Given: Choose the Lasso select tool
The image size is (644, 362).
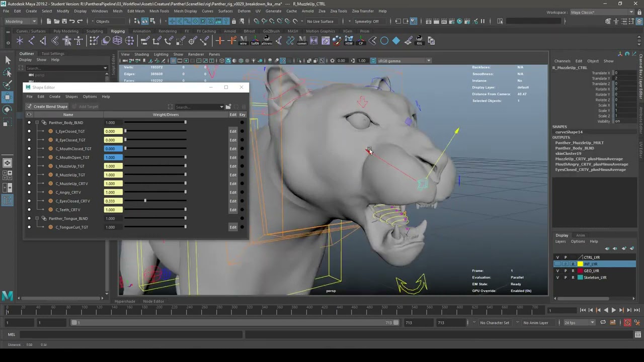Looking at the screenshot, I should coord(8,72).
